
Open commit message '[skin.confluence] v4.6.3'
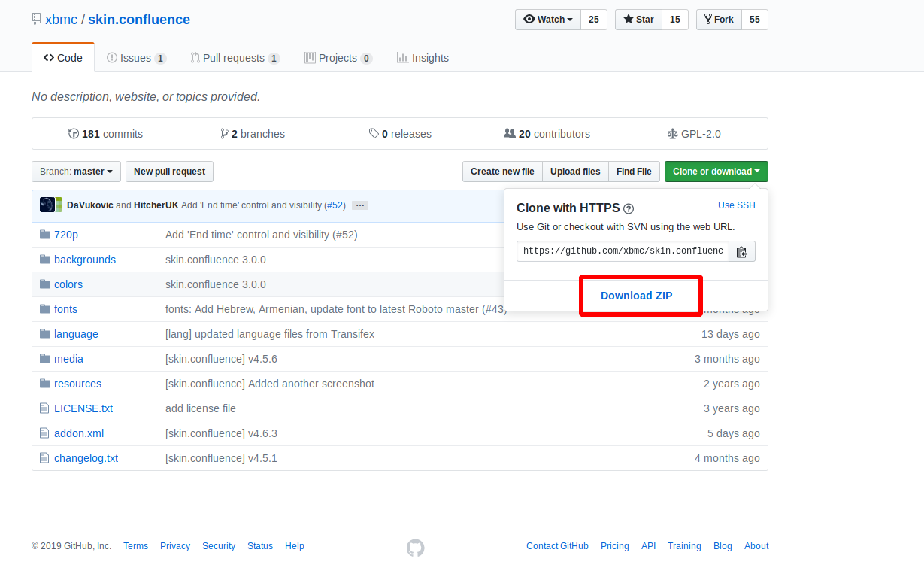pyautogui.click(x=221, y=433)
